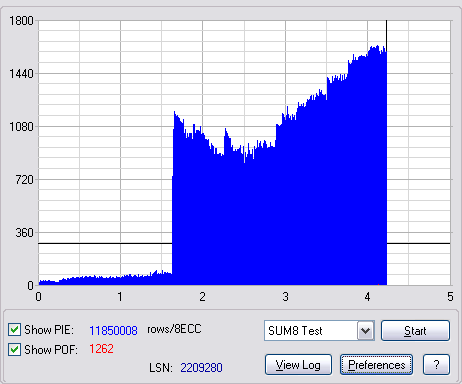This screenshot has width=462, height=384.
Task: Click the 5 label on the horizontal axis
Action: point(450,296)
